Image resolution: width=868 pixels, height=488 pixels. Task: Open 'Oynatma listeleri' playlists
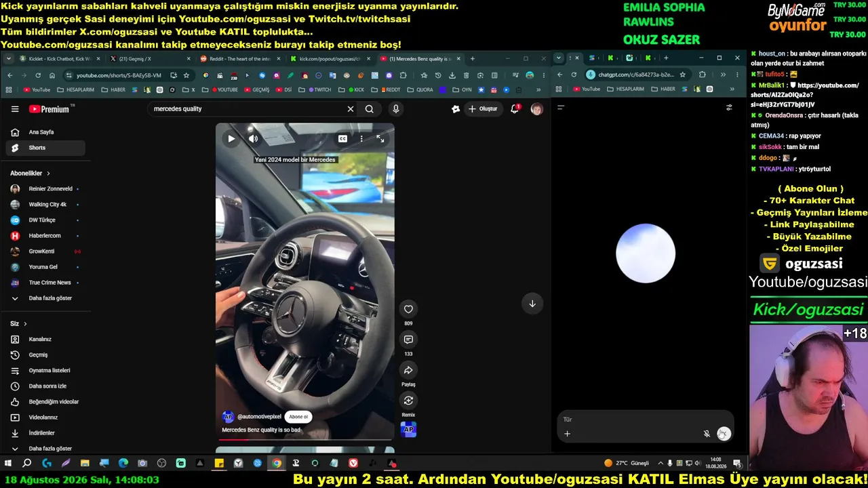[x=46, y=371]
